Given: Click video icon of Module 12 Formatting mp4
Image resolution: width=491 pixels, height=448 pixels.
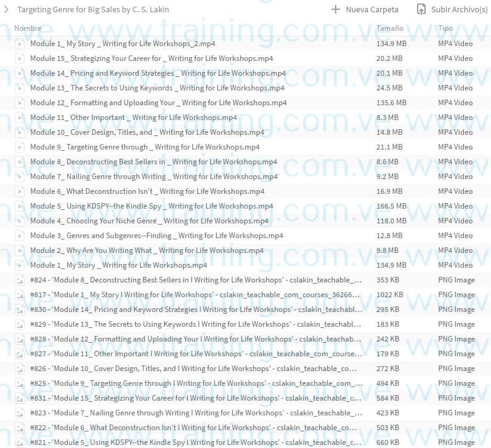Looking at the screenshot, I should 20,103.
